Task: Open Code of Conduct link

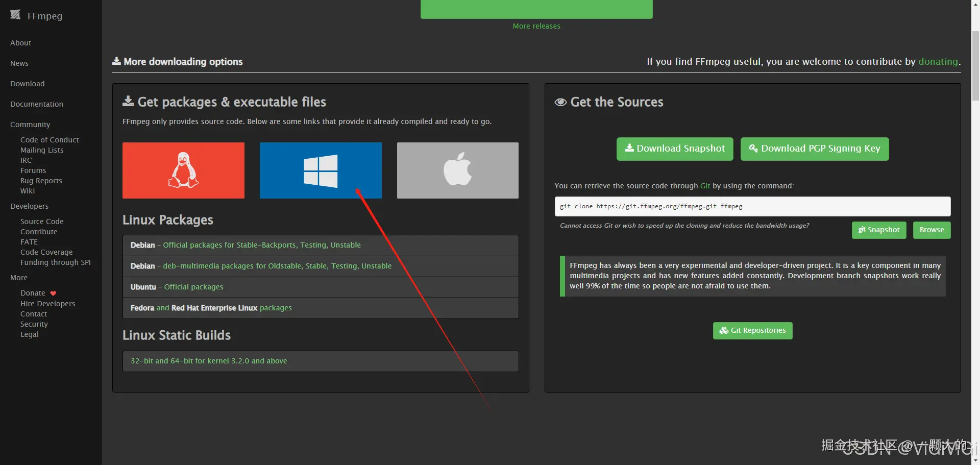Action: [50, 140]
